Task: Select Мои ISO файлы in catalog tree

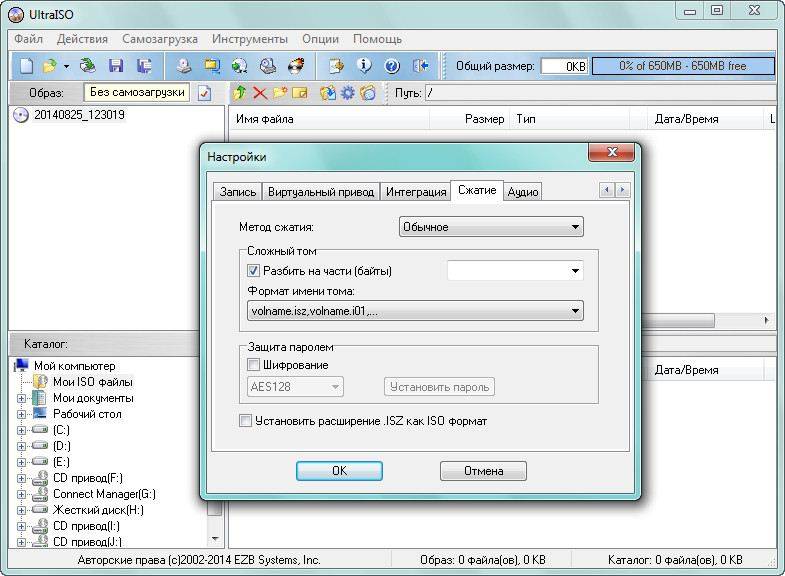Action: [x=93, y=382]
